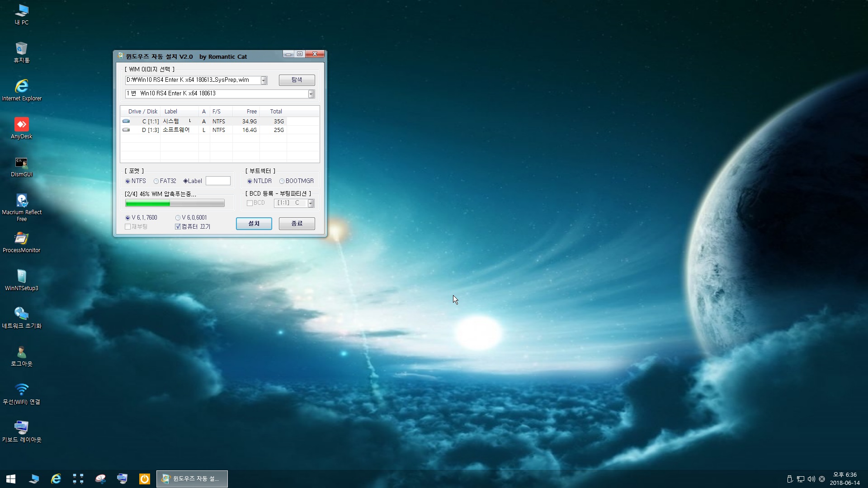
Task: Select the 네트워크 초기화 desktop icon
Action: 21,318
